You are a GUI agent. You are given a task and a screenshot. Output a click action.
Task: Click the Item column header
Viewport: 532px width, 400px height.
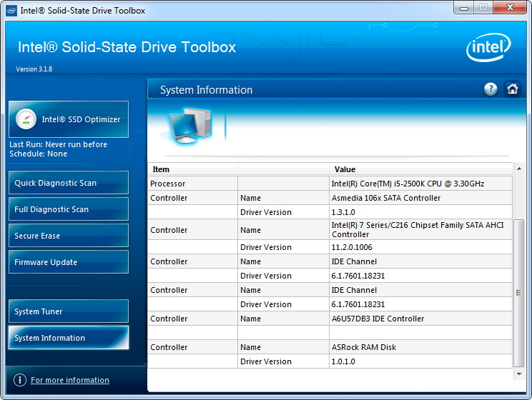[x=193, y=169]
